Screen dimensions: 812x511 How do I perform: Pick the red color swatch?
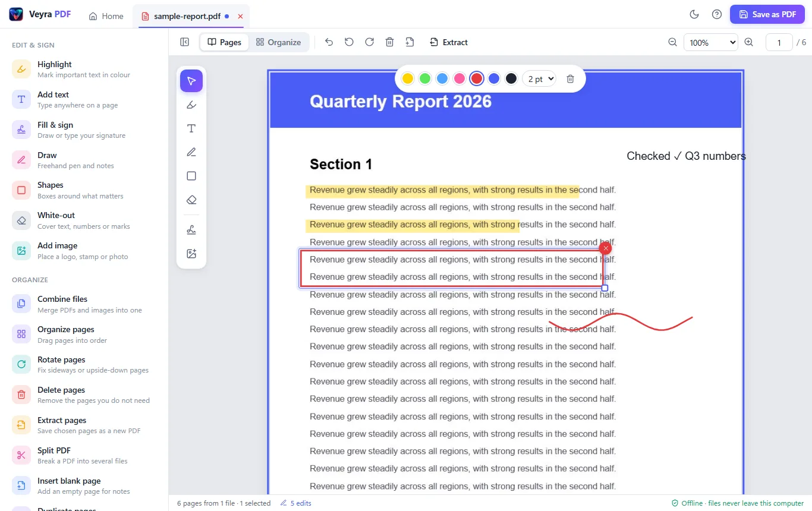(477, 78)
